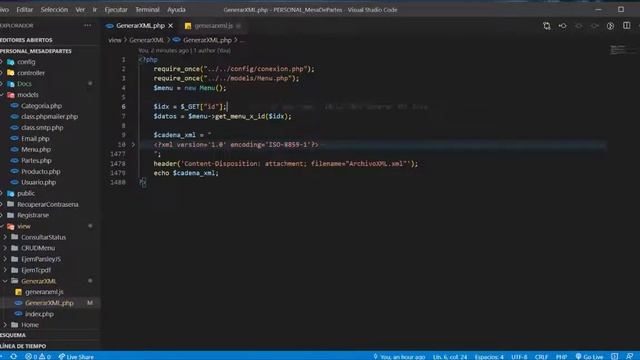Click the go to previous change icon

(562, 26)
